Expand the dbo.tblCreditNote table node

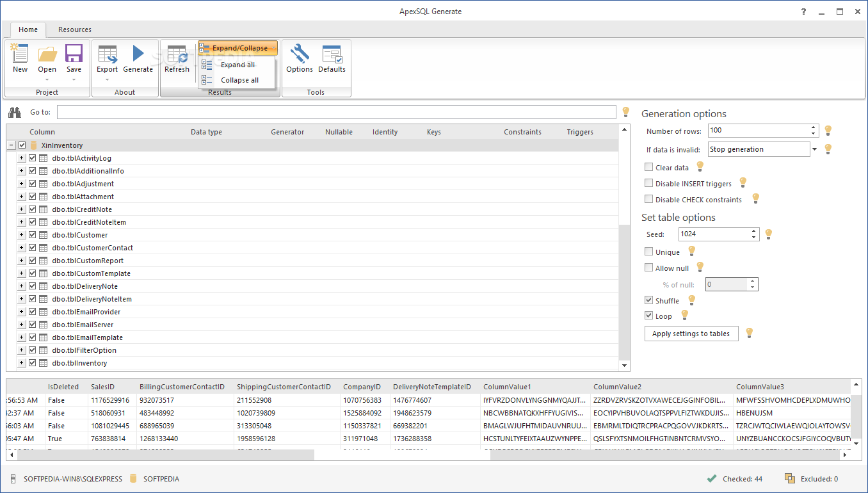click(21, 209)
